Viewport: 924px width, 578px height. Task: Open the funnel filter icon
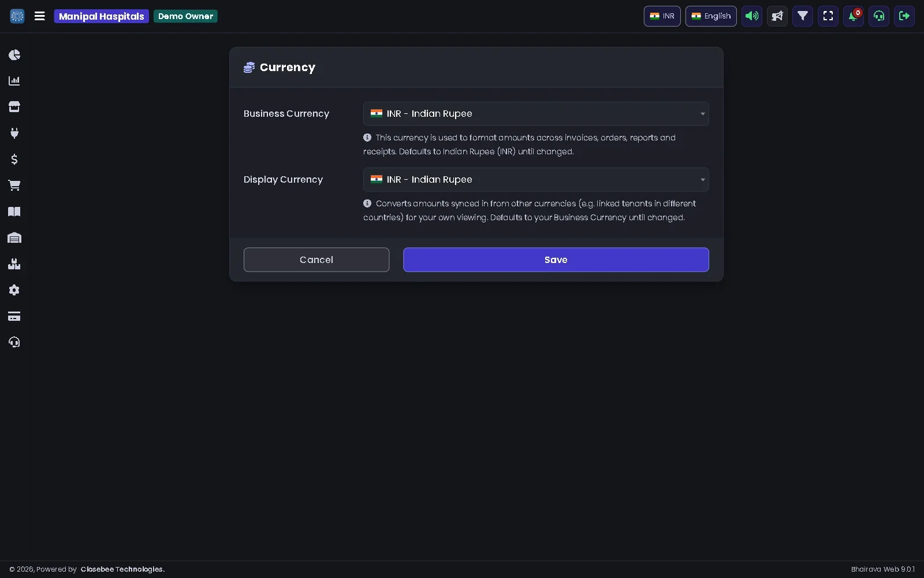pos(803,16)
